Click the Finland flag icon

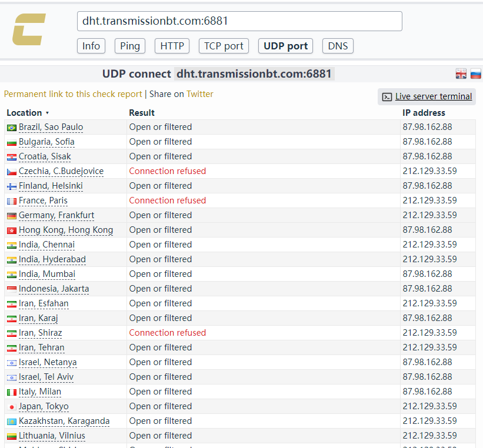pos(12,186)
